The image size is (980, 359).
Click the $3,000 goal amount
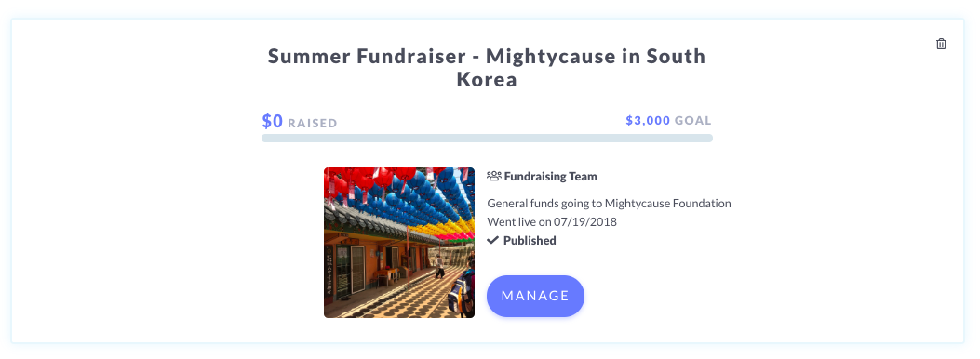(648, 121)
